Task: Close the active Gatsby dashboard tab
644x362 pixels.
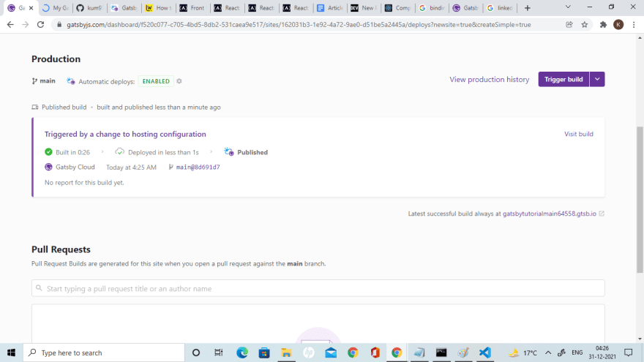Action: point(31,8)
